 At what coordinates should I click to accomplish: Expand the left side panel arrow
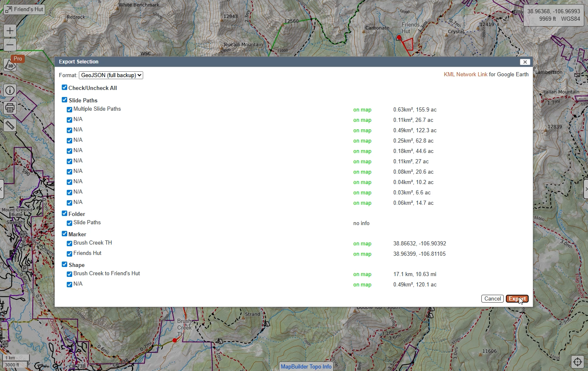[2, 189]
